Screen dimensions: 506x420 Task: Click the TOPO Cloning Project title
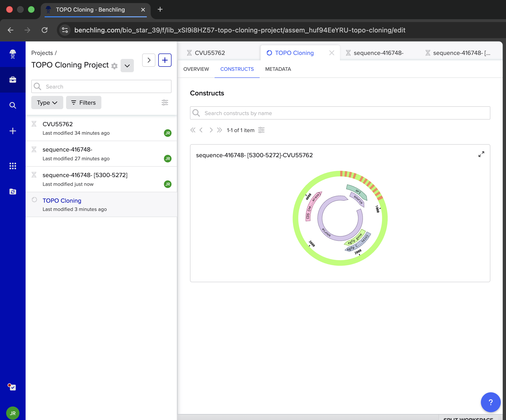pos(70,65)
